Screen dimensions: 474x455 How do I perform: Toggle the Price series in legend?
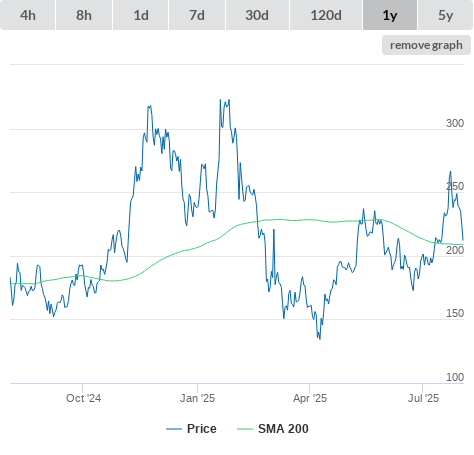(x=202, y=429)
